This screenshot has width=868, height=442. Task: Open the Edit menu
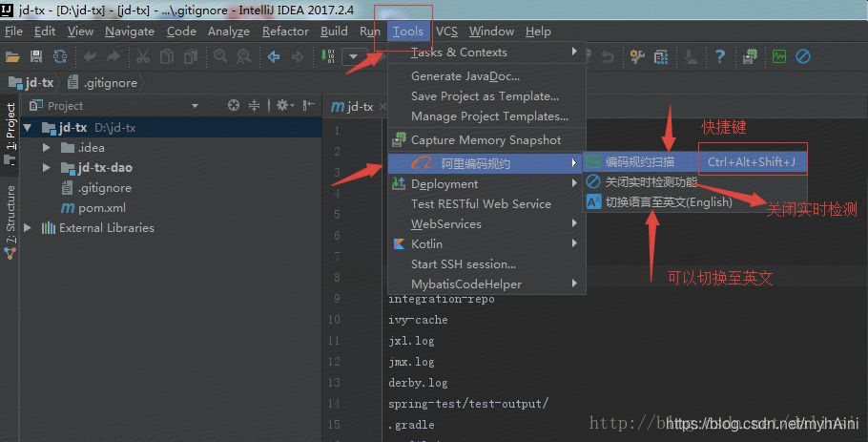pos(45,32)
